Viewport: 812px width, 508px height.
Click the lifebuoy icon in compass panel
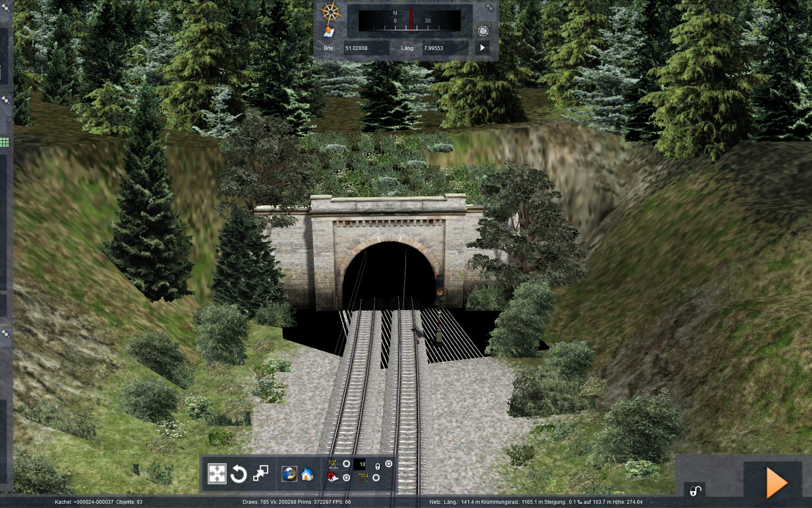[483, 31]
